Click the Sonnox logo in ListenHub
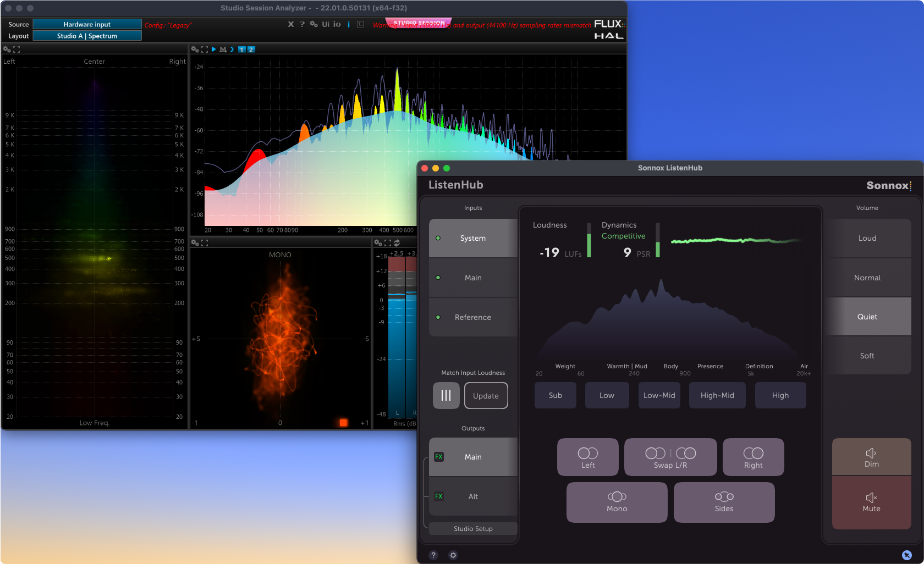924x564 pixels. (889, 185)
